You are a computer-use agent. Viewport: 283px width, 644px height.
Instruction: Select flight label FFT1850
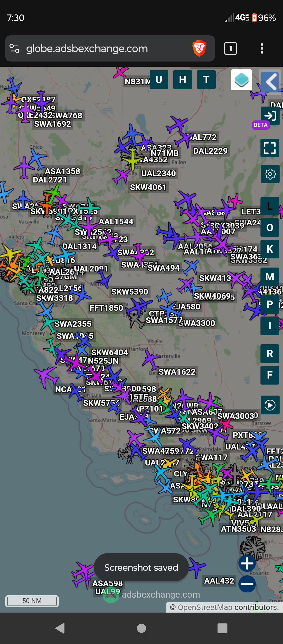click(x=106, y=308)
